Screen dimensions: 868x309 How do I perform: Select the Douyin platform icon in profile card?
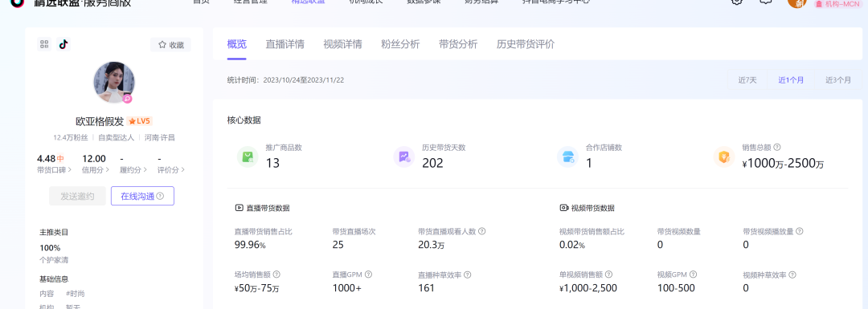(x=63, y=45)
